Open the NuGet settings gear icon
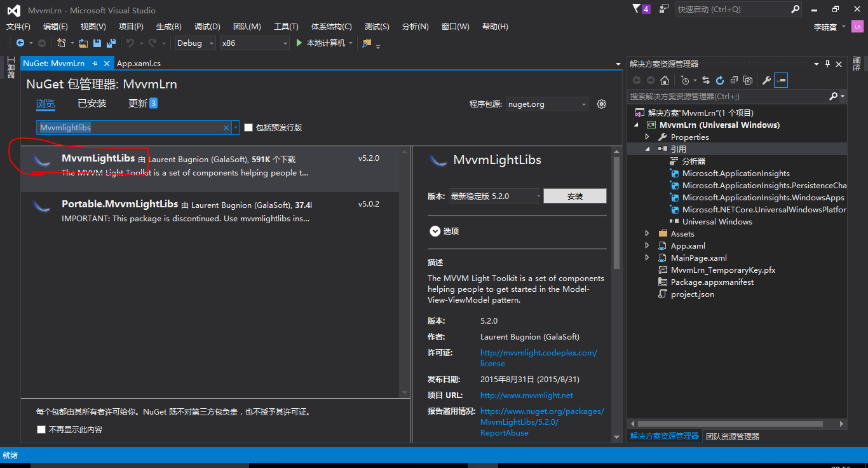 pyautogui.click(x=602, y=104)
